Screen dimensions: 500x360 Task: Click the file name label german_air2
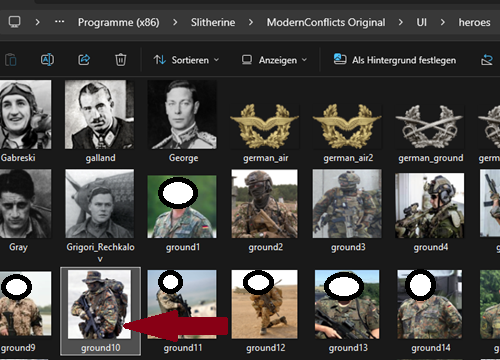(348, 158)
